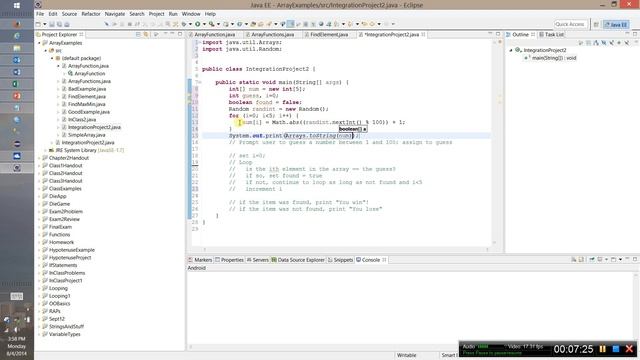Click the Clear Console icon
This screenshot has width=640, height=360.
click(x=573, y=260)
